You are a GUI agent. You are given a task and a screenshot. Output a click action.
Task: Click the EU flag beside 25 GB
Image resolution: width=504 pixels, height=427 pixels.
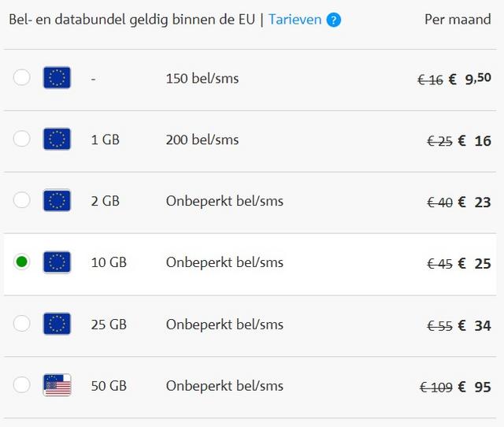coord(57,324)
